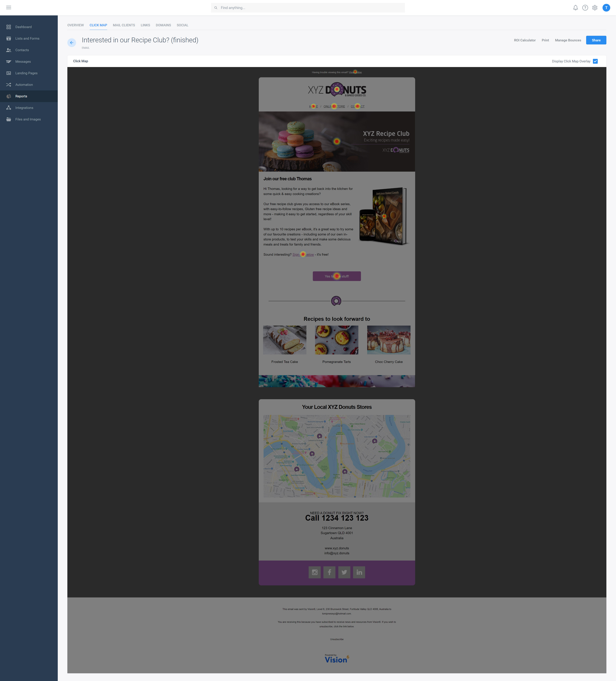Open the settings gear menu
616x681 pixels.
point(595,7)
